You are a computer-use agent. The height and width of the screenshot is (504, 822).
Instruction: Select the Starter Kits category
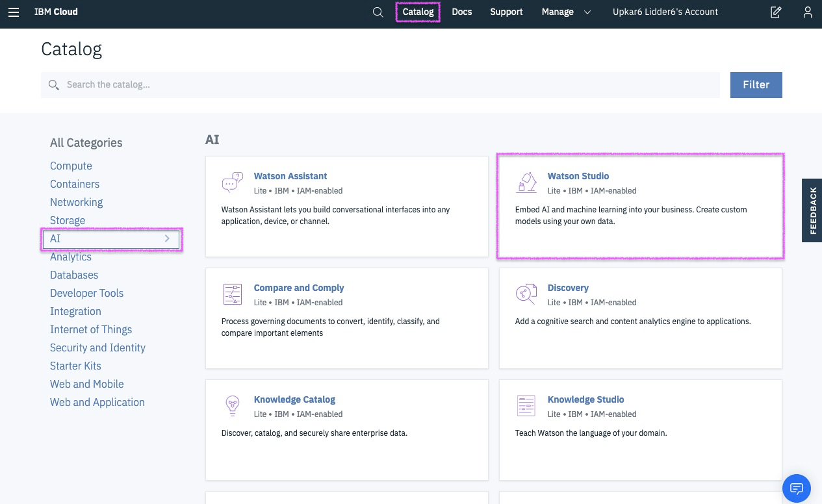(x=75, y=366)
